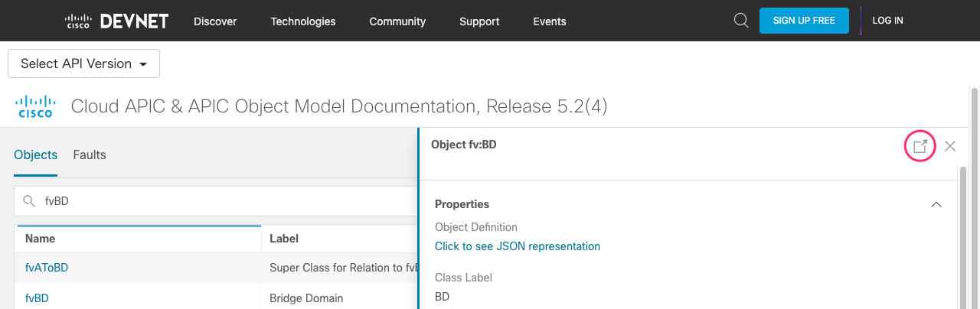Click to see JSON representation link
This screenshot has height=309, width=980.
click(x=518, y=246)
